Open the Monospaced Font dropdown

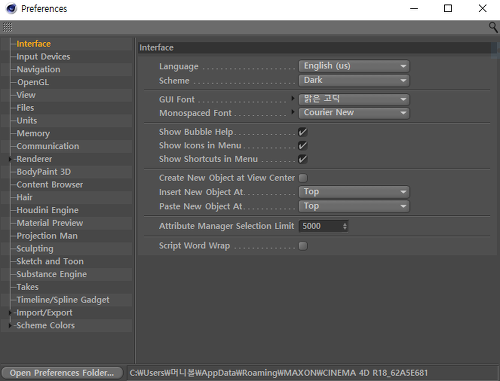pyautogui.click(x=354, y=113)
